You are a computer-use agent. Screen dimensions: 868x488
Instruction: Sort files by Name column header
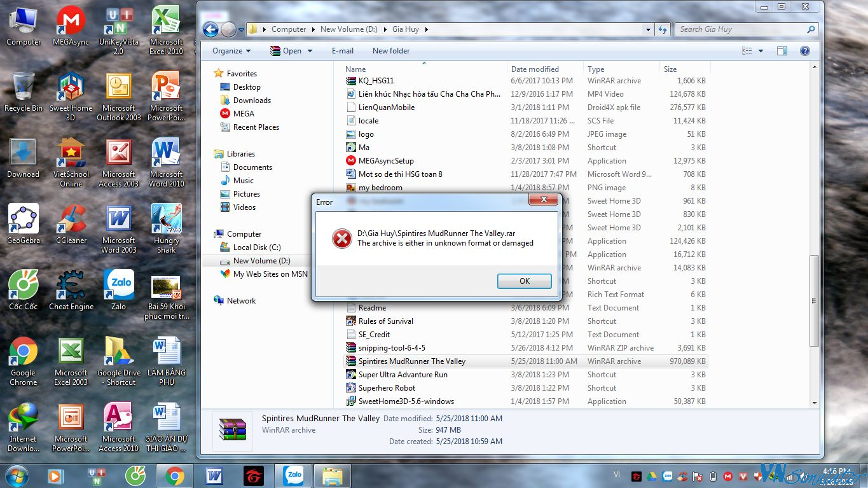click(x=425, y=69)
